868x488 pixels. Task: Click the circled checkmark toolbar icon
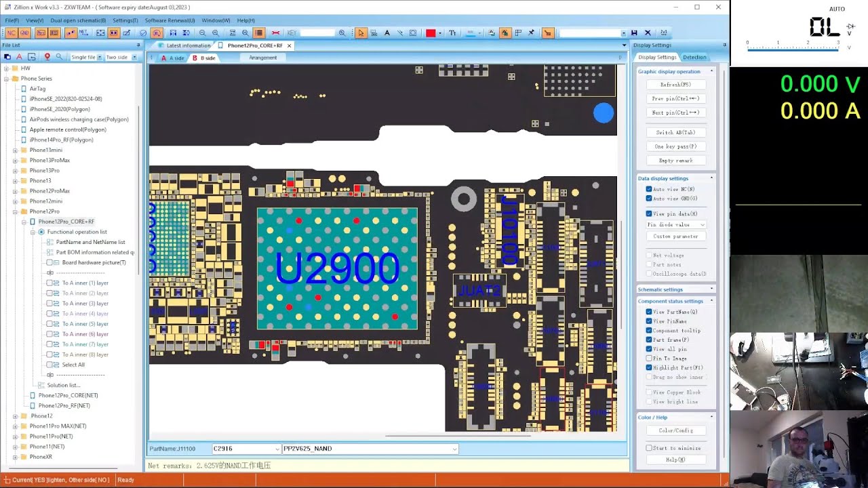(143, 33)
